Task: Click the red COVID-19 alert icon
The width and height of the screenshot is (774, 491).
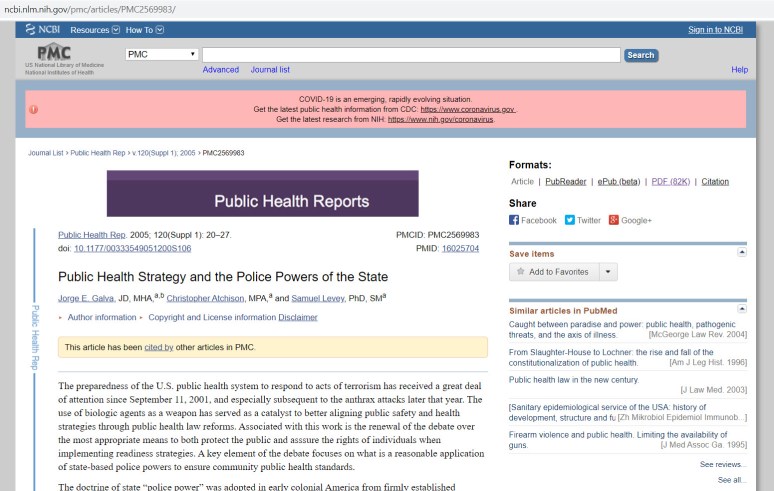Action: click(34, 109)
